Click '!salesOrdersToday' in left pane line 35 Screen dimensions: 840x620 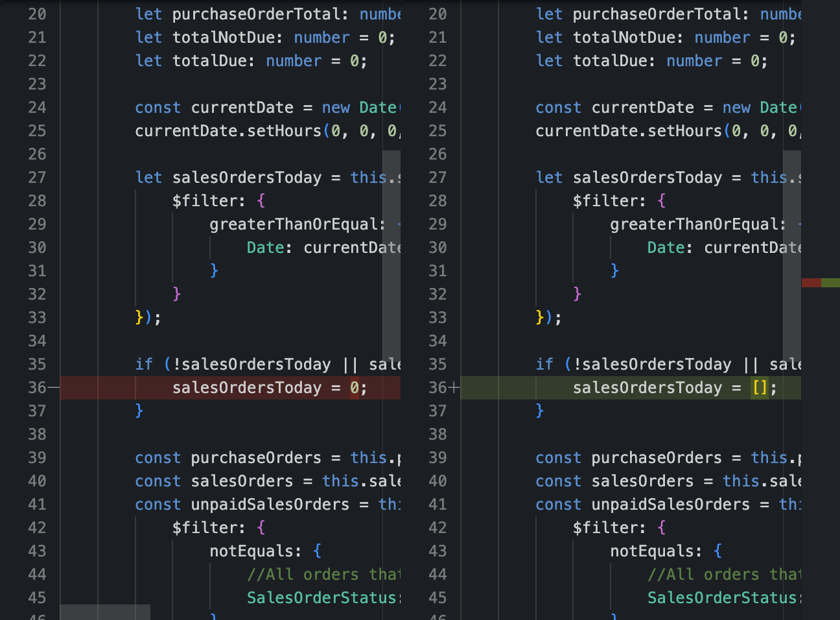251,364
